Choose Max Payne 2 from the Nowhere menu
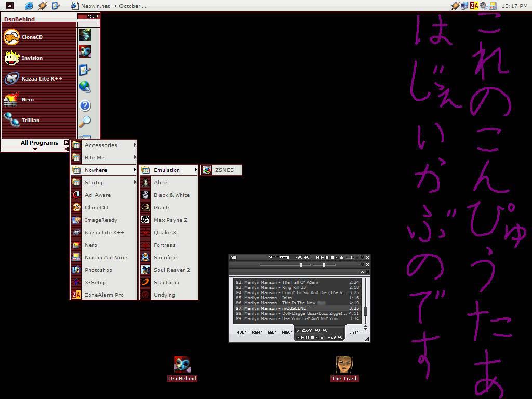Image resolution: width=532 pixels, height=399 pixels. click(169, 220)
